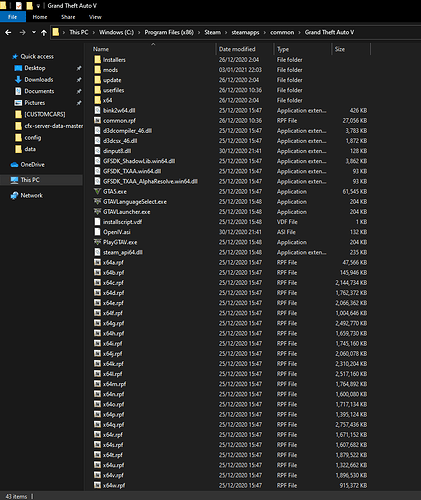This screenshot has height=500, width=421.
Task: Click the userfiles folder icon
Action: [97, 90]
